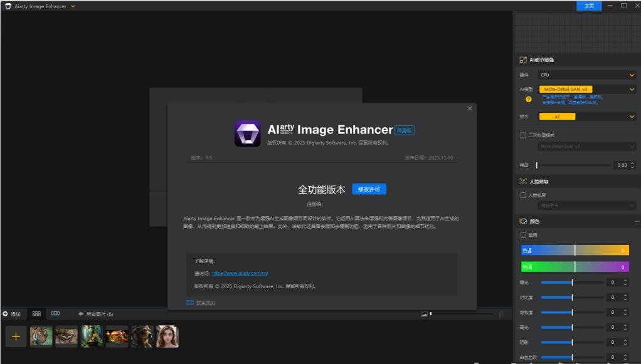Select the burger thumbnail
Image resolution: width=641 pixels, height=364 pixels.
coord(117,336)
